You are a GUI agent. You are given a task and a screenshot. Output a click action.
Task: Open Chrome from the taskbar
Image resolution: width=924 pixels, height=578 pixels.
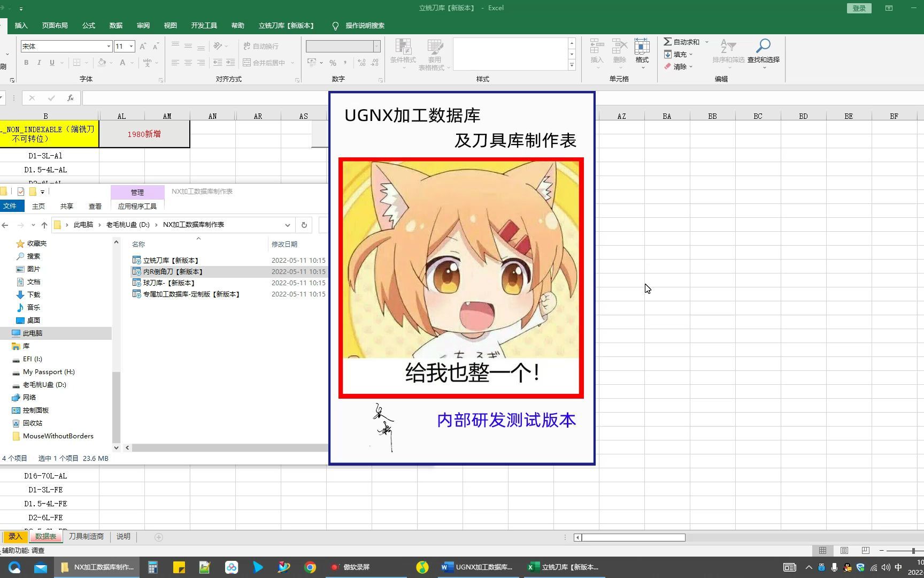(310, 567)
